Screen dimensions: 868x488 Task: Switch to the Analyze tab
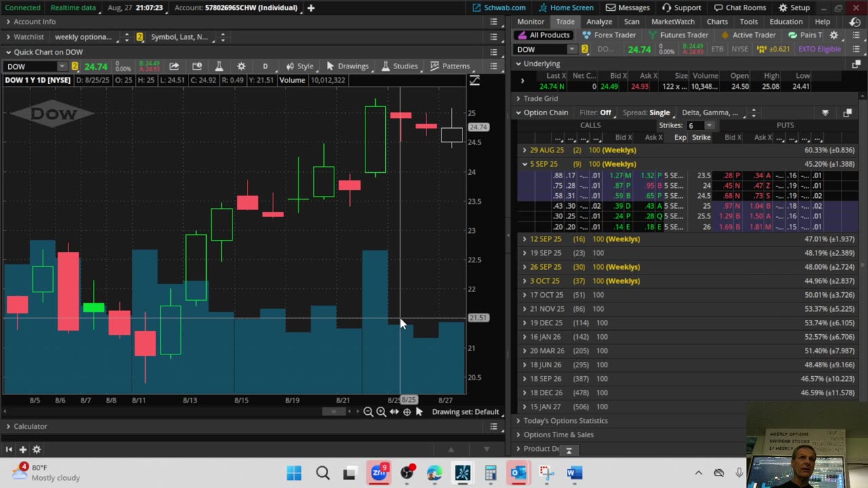[599, 22]
